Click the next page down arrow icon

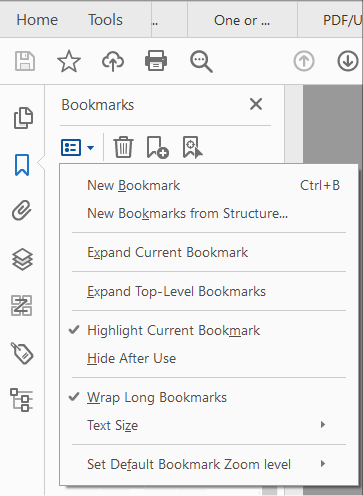point(348,61)
